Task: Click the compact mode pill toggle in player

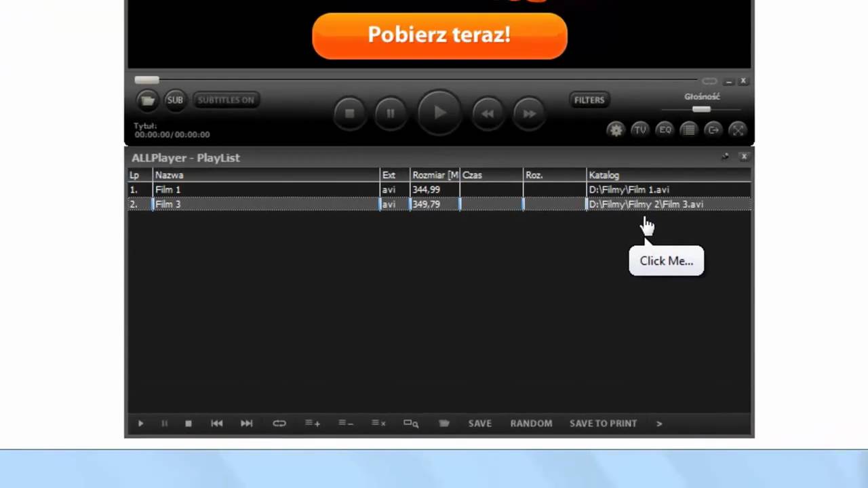Action: pyautogui.click(x=709, y=81)
